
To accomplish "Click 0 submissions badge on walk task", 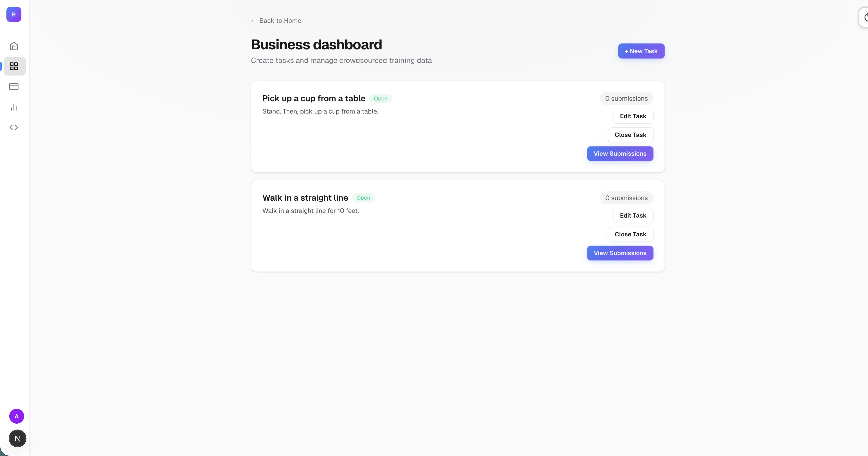I will click(x=626, y=198).
